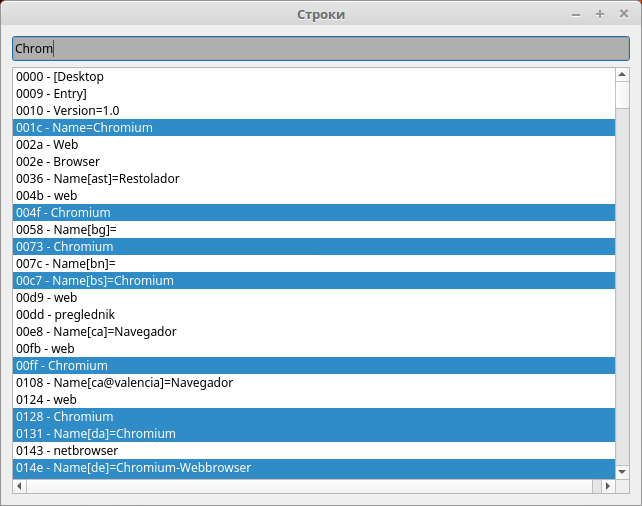The height and width of the screenshot is (506, 642).
Task: Select row '004b - web'
Action: point(314,196)
